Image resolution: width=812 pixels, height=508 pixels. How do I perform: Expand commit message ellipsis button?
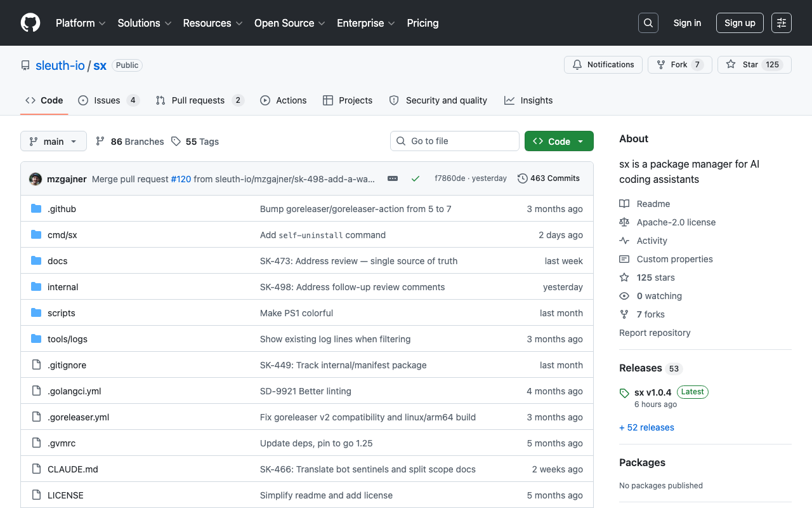[393, 178]
